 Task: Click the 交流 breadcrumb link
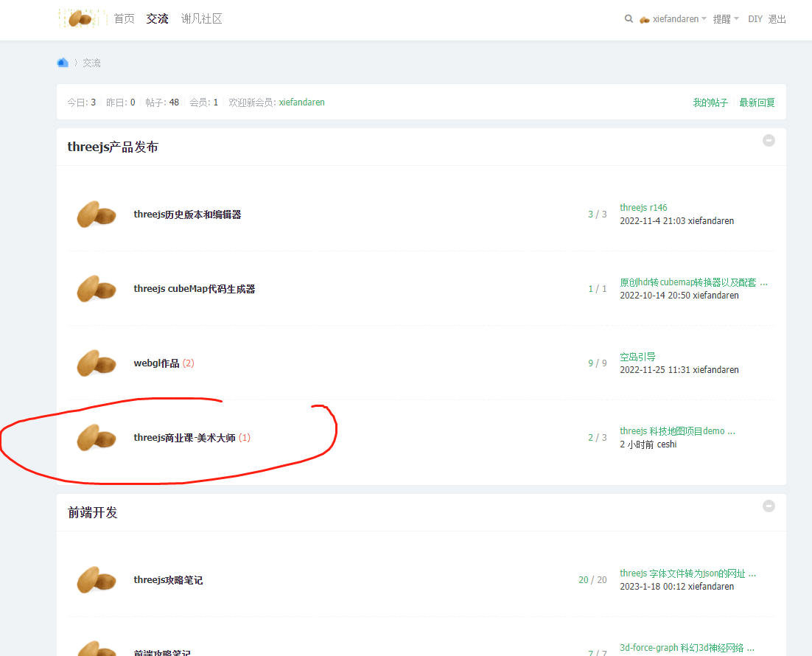tap(91, 63)
